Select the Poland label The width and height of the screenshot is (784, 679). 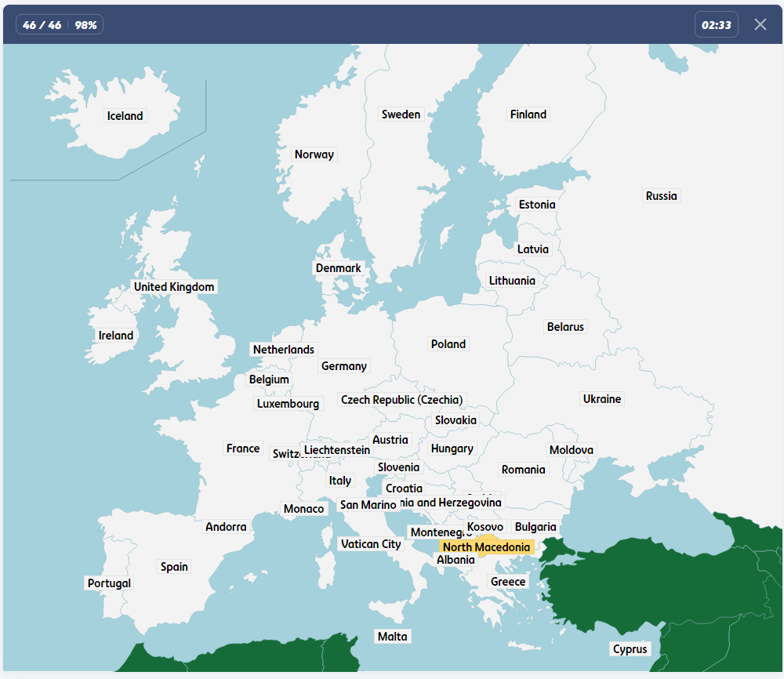pos(448,344)
